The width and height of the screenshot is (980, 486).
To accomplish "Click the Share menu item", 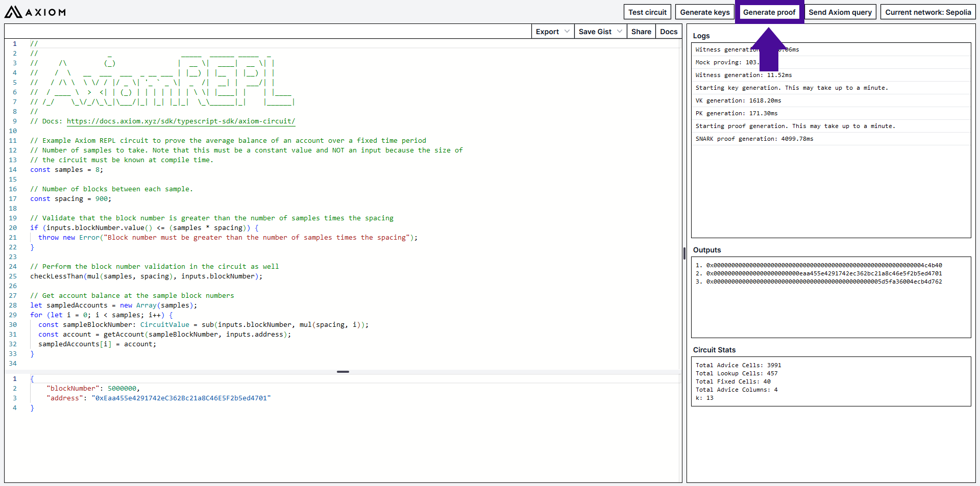I will [x=641, y=32].
